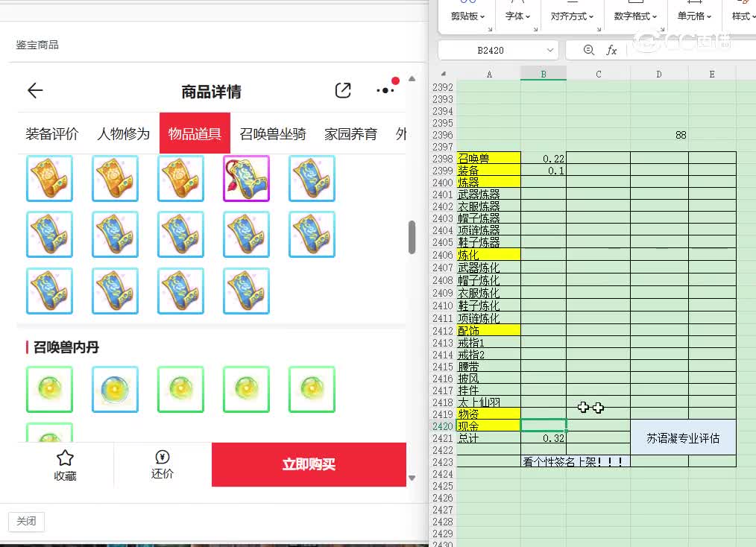Click the cell containing 0.1
Image resolution: width=756 pixels, height=547 pixels.
[x=544, y=170]
